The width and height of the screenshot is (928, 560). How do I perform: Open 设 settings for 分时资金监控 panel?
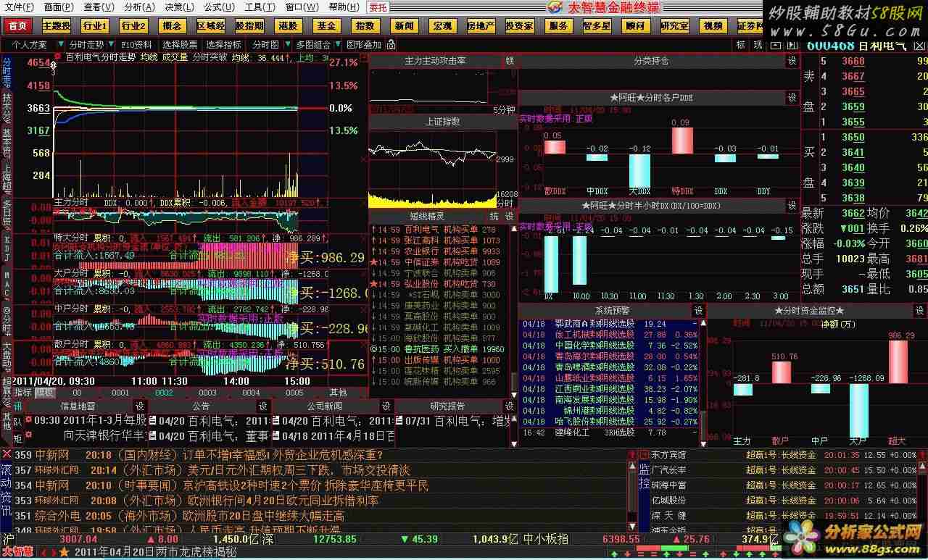[x=919, y=310]
